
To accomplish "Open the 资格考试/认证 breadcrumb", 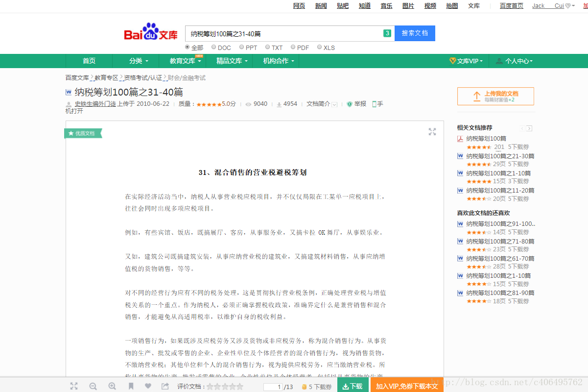I will coord(142,77).
